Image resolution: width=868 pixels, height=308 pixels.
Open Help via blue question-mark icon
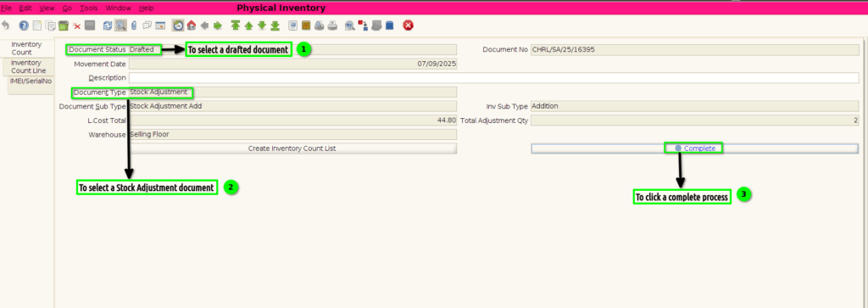[24, 25]
